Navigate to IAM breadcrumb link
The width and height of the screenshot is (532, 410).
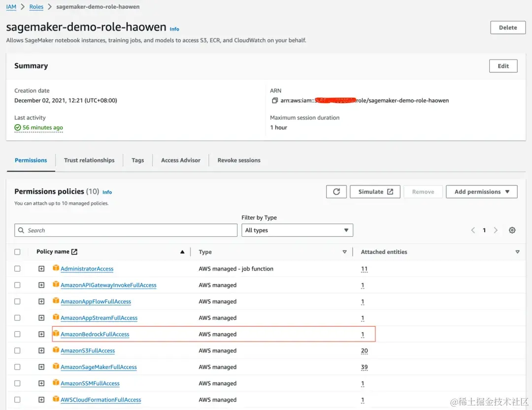[x=11, y=7]
